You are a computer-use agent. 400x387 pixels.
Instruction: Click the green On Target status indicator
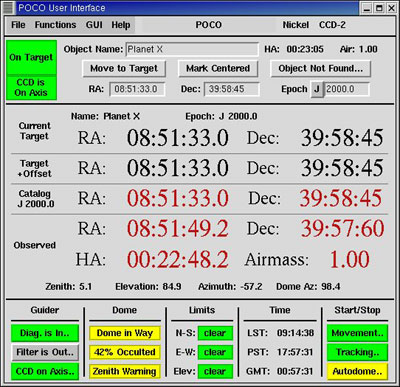[31, 58]
